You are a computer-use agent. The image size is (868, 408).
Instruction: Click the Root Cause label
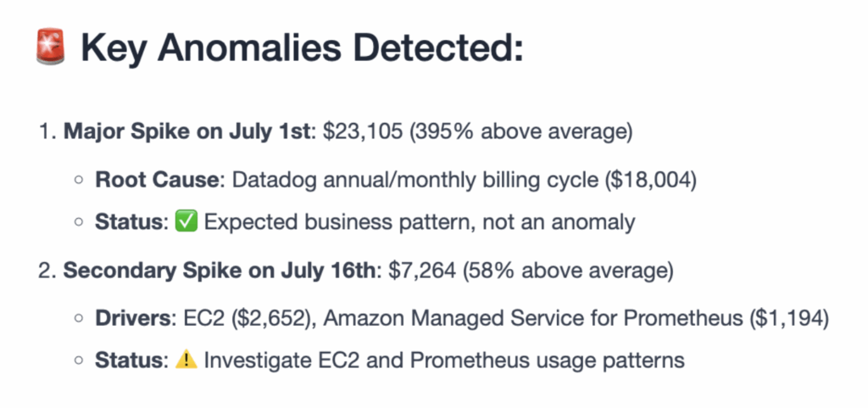[158, 181]
